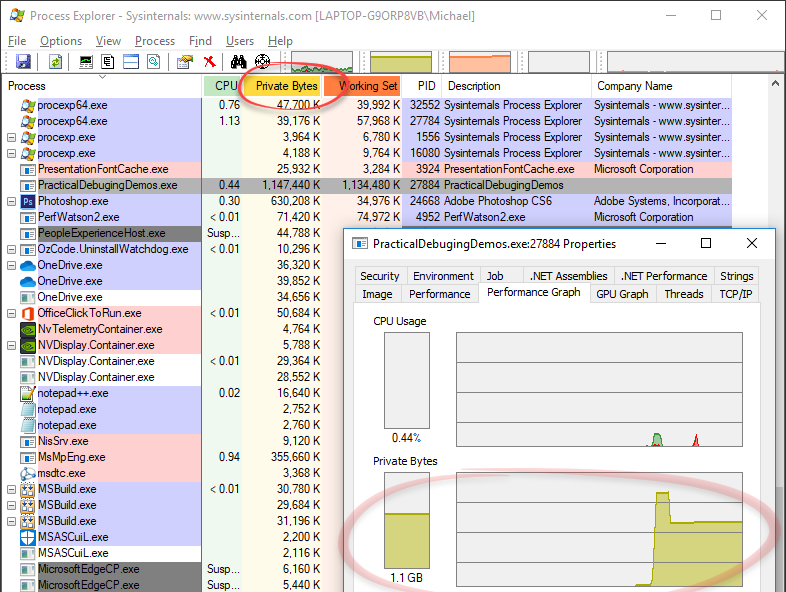Image resolution: width=786 pixels, height=592 pixels.
Task: Open the Options menu
Action: 61,41
